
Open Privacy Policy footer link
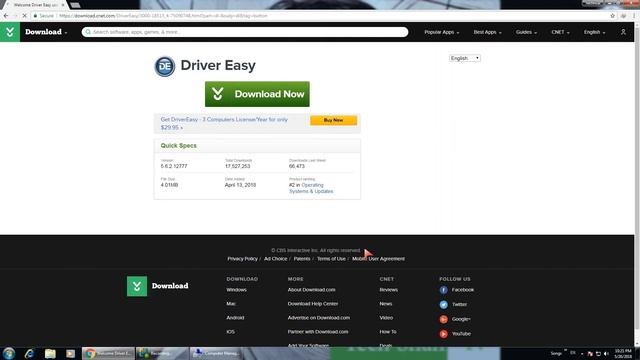[x=242, y=259]
